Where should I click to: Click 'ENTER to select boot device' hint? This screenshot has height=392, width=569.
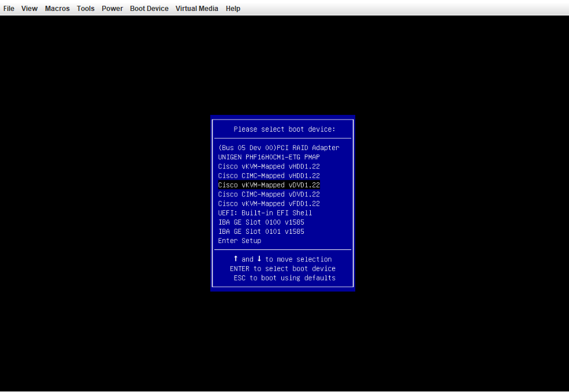click(x=282, y=268)
